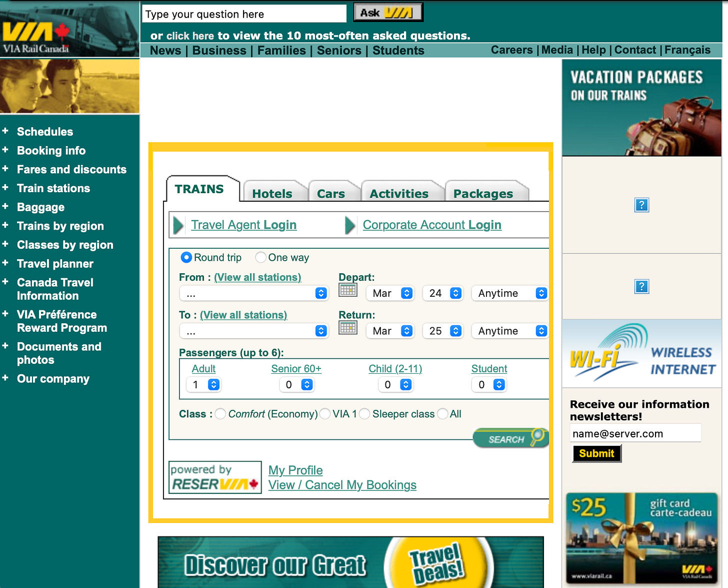Open the Seniors menu item
This screenshot has width=728, height=588.
[x=339, y=51]
